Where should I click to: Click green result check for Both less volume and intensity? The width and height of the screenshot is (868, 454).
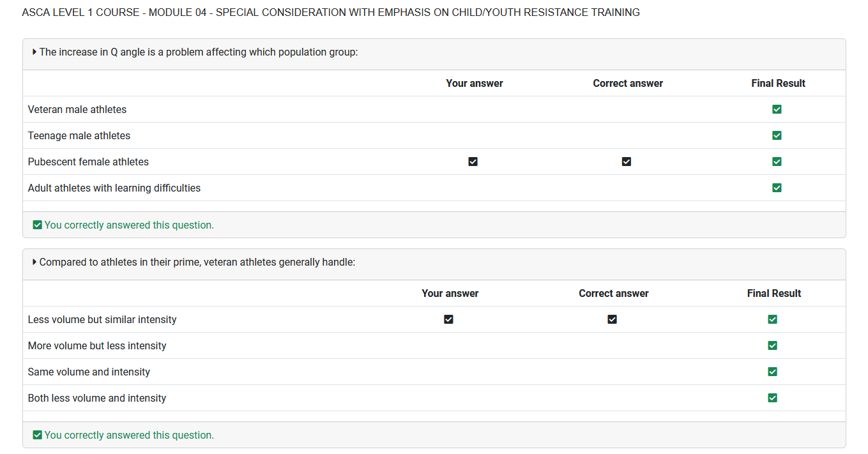click(772, 398)
